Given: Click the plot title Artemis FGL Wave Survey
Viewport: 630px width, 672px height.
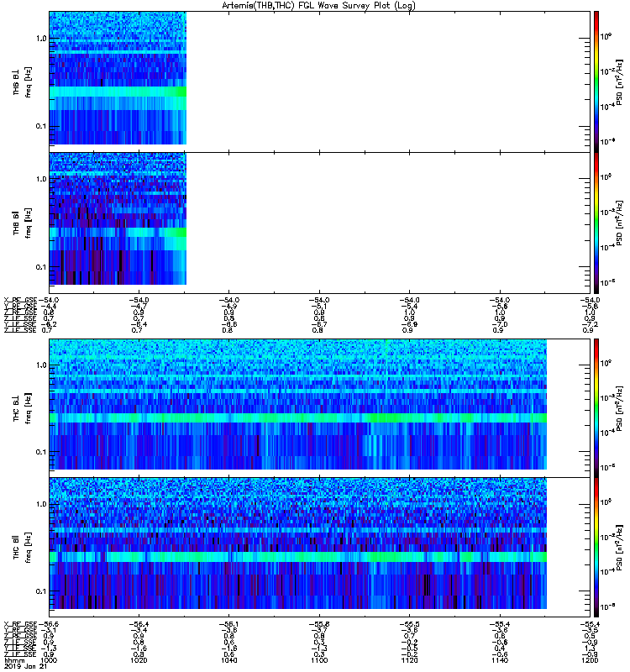Looking at the screenshot, I should click(x=318, y=6).
